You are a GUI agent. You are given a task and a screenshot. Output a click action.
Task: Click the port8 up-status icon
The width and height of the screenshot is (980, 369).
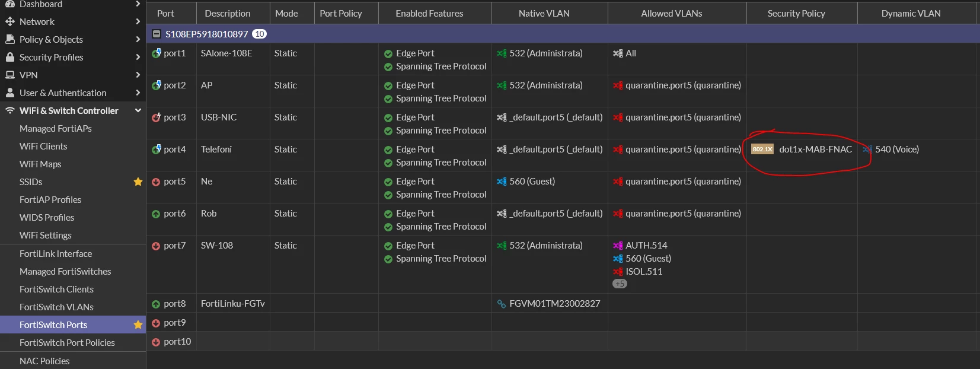tap(156, 304)
